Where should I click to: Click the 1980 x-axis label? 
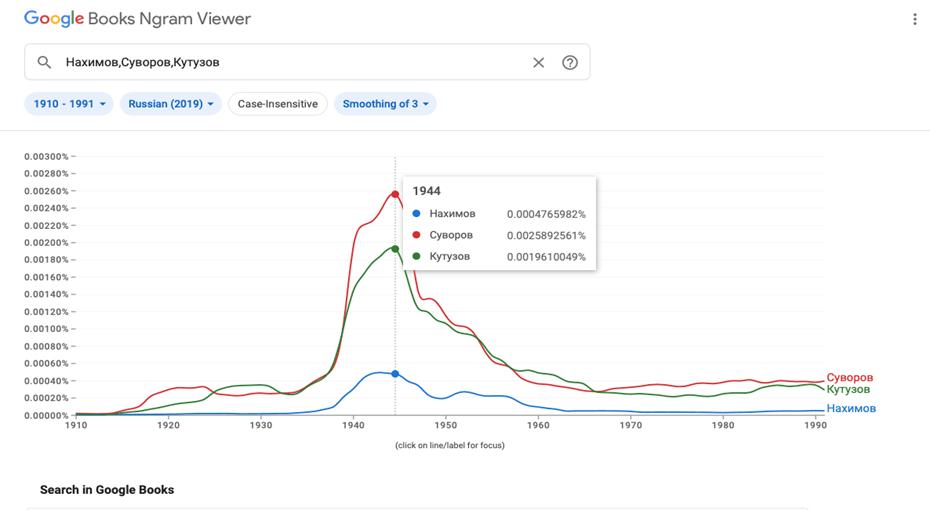(724, 425)
